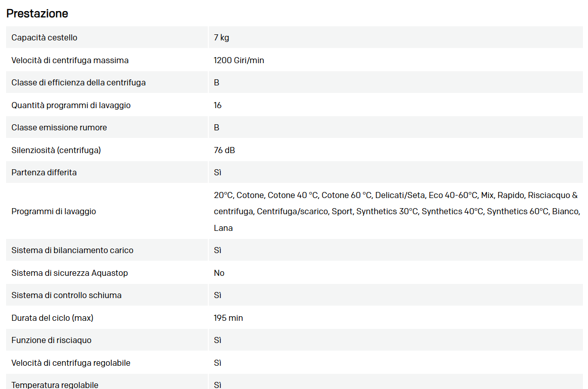Click Sistema di controllo schiuma label
Image resolution: width=588 pixels, height=389 pixels.
point(66,296)
